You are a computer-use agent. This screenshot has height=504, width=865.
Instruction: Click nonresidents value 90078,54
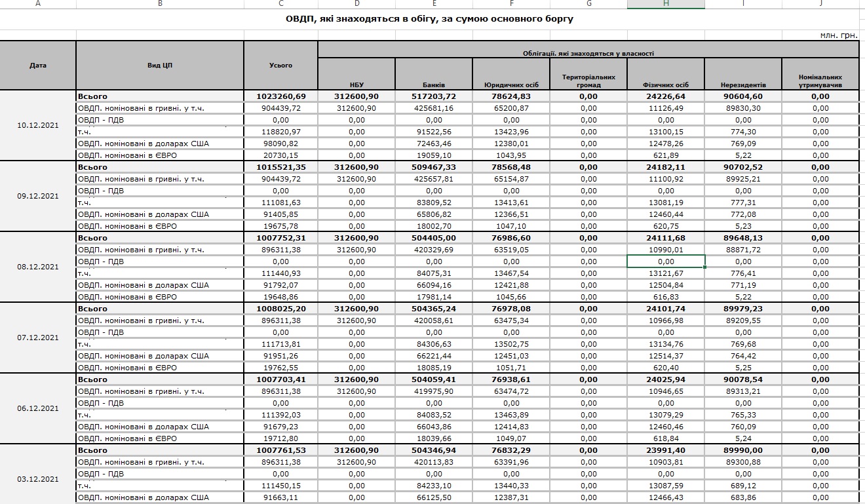tap(742, 379)
